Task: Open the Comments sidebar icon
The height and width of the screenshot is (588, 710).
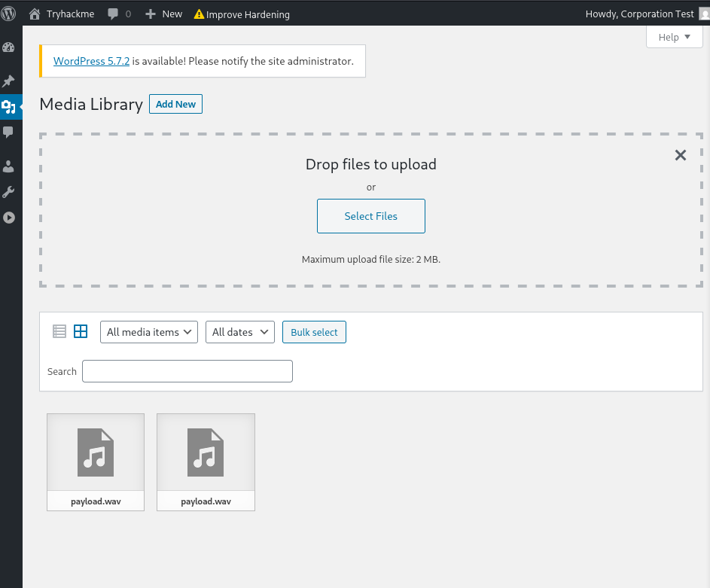Action: tap(9, 132)
